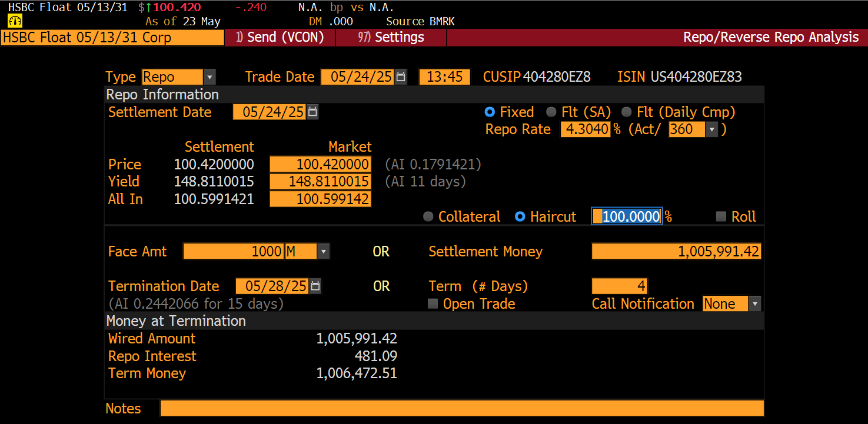The height and width of the screenshot is (424, 868).
Task: Click the yellow gauge icon under HSBC ticker
Action: (x=15, y=21)
